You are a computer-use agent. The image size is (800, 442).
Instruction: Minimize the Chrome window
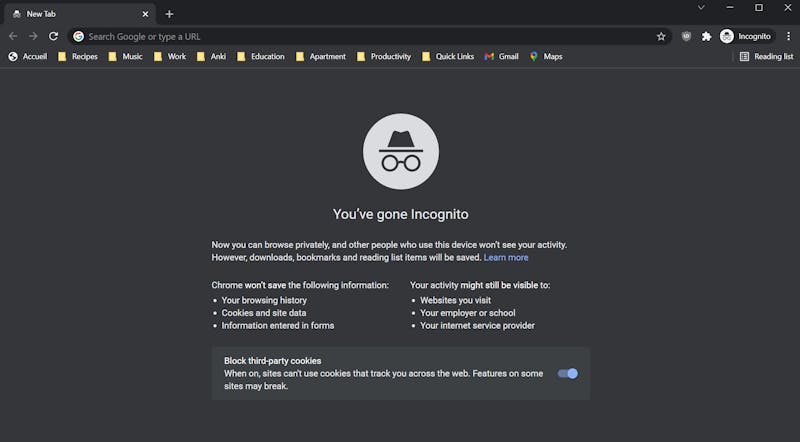pyautogui.click(x=730, y=7)
